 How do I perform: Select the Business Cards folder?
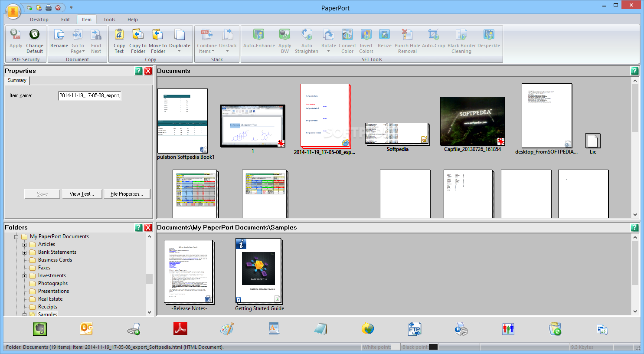pos(55,260)
